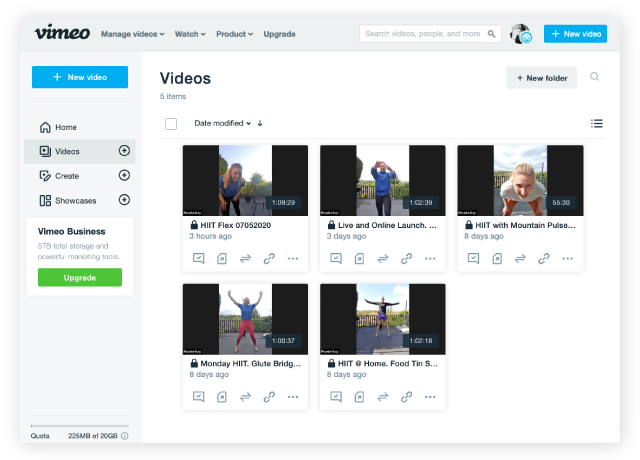Copy link icon for HIIT with Mountain Pulse
Viewport: 640px width, 460px height.
(544, 258)
